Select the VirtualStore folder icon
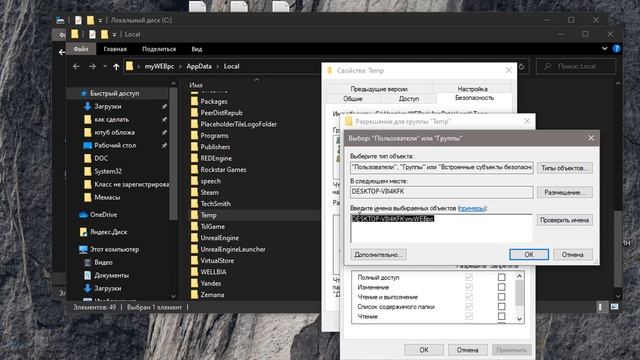Screen dimensions: 640x360 coord(194,260)
